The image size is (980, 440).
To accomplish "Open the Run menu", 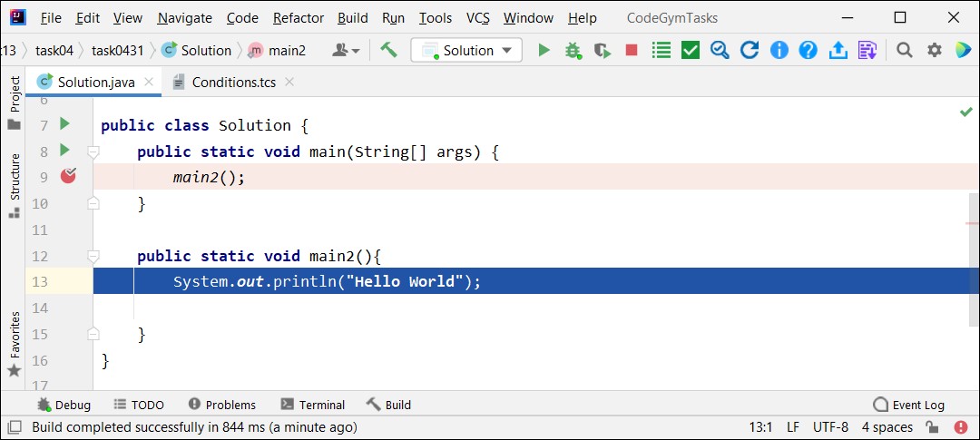I will [x=393, y=18].
